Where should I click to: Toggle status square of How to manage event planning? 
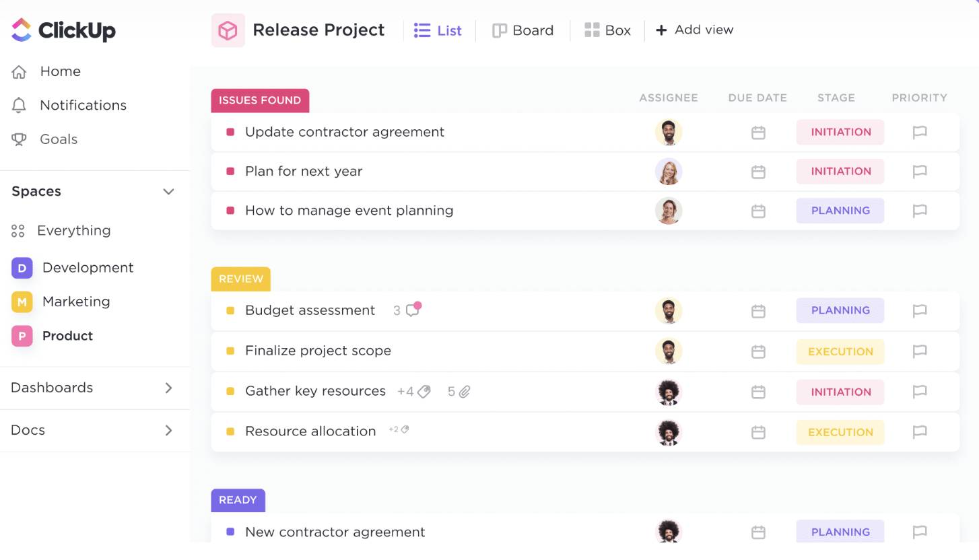(230, 211)
